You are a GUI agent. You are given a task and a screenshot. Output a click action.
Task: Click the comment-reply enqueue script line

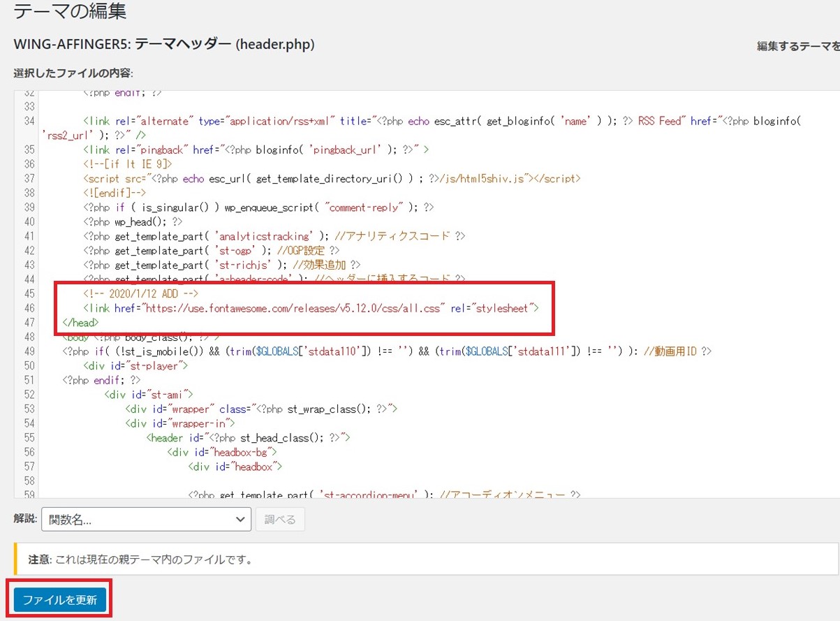click(258, 207)
